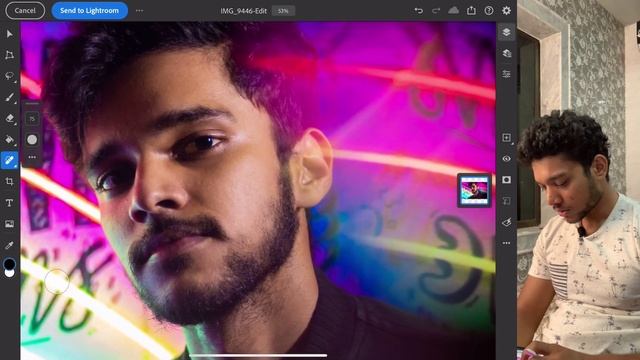The image size is (640, 360).
Task: Open more options next to Send to Lightroom
Action: click(140, 11)
